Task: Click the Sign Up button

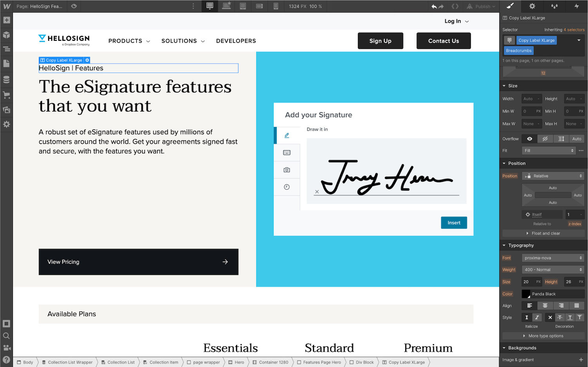Action: 380,41
